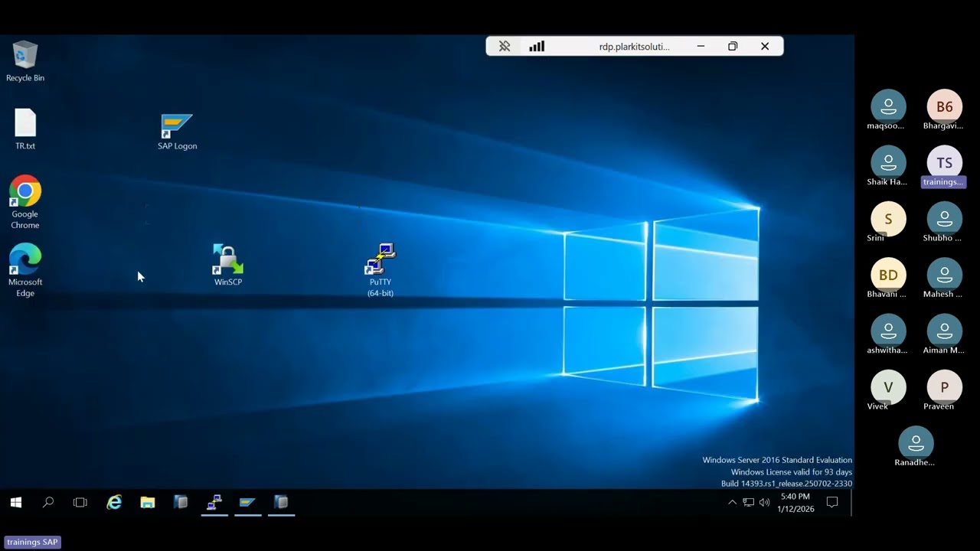Launch WinSCP desktop shortcut
The height and width of the screenshot is (551, 980).
point(228,265)
